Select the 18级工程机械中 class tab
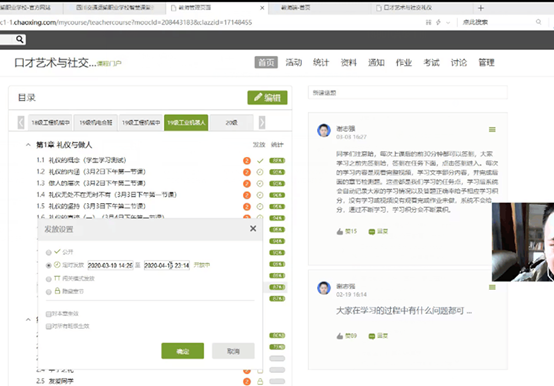Image resolution: width=554 pixels, height=386 pixels. click(50, 123)
